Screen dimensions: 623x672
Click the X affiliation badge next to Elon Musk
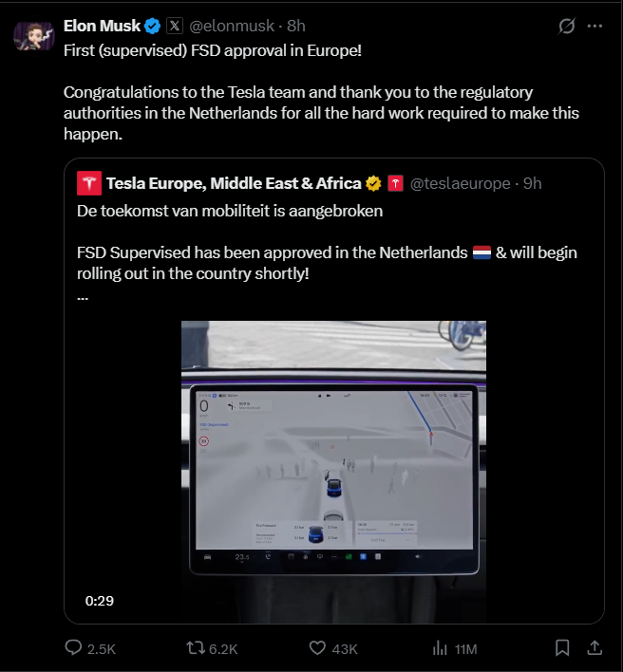[176, 26]
